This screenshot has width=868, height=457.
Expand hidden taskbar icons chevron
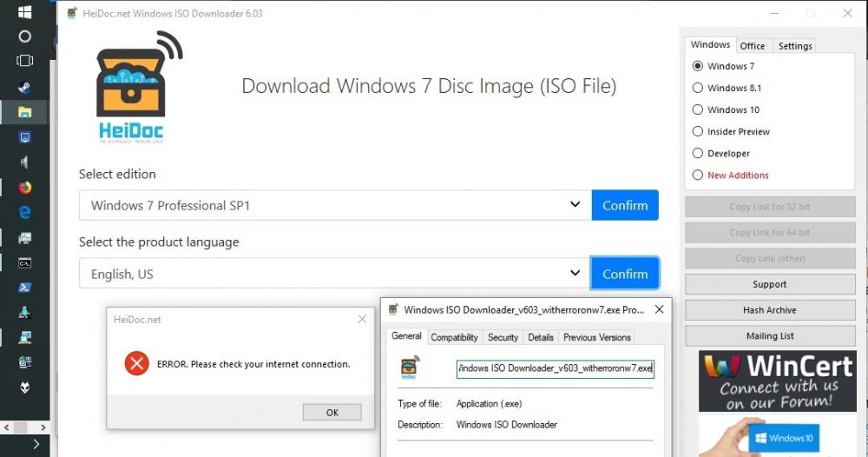coord(36,444)
